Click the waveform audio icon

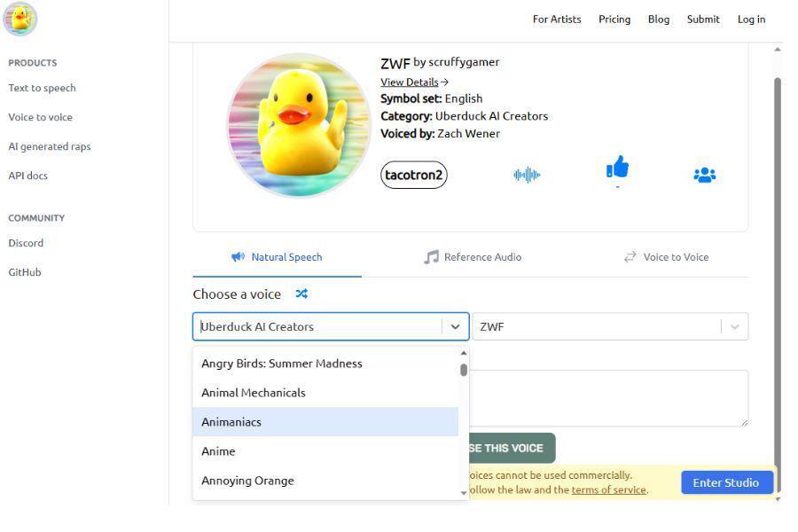(527, 176)
